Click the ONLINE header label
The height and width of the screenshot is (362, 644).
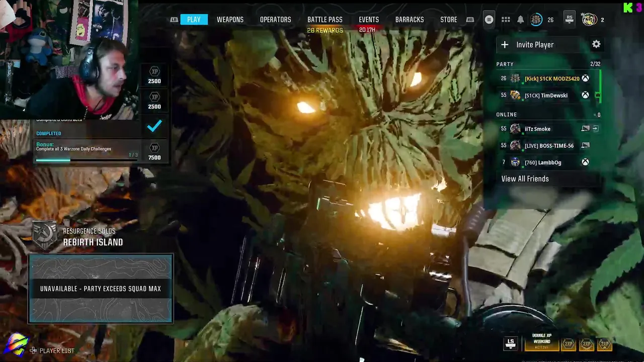click(x=506, y=115)
